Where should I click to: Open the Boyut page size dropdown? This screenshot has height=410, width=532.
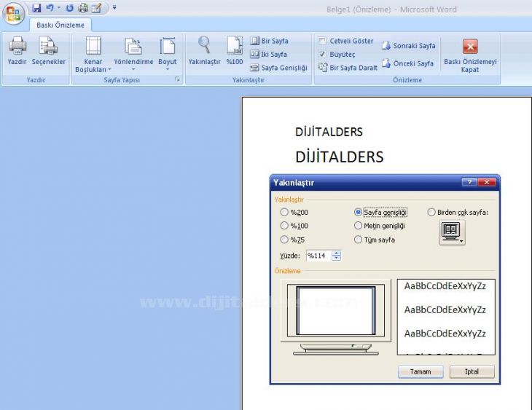(168, 55)
